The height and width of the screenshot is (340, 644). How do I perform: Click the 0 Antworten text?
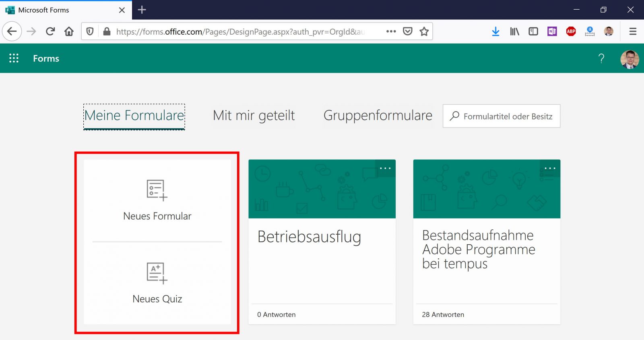point(277,315)
